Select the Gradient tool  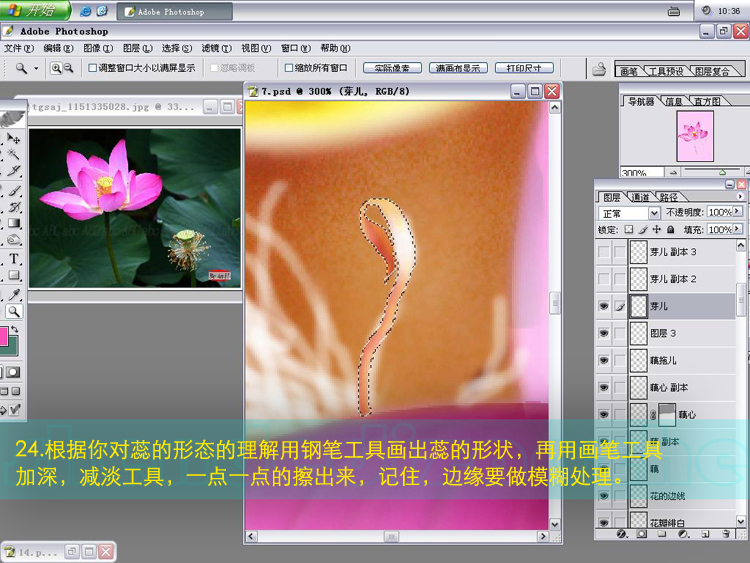[x=13, y=223]
